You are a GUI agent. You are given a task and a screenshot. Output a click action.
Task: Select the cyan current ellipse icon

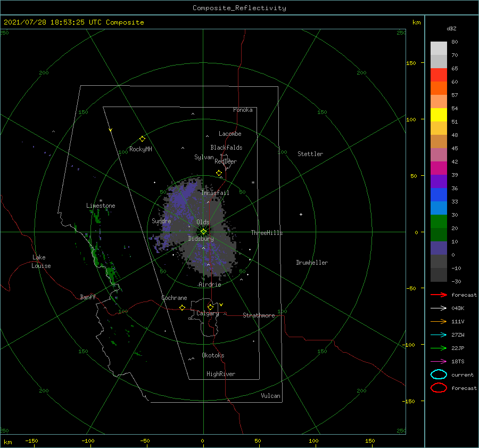(439, 374)
